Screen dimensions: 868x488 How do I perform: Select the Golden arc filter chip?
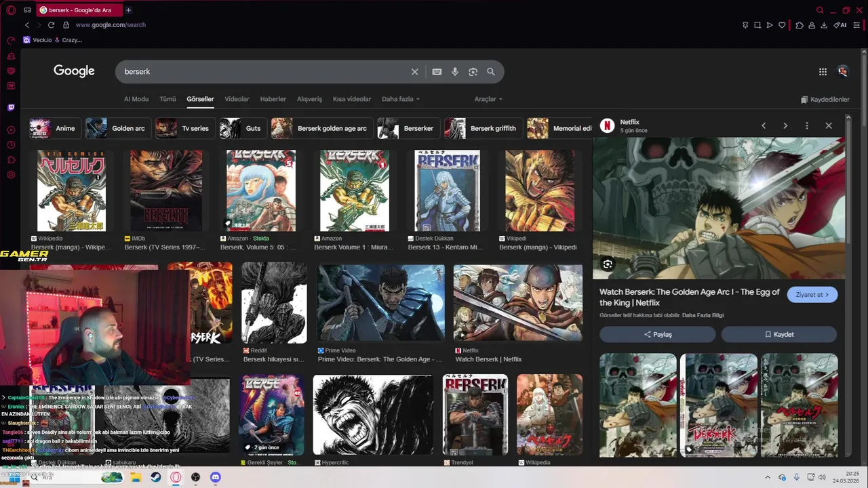click(117, 128)
